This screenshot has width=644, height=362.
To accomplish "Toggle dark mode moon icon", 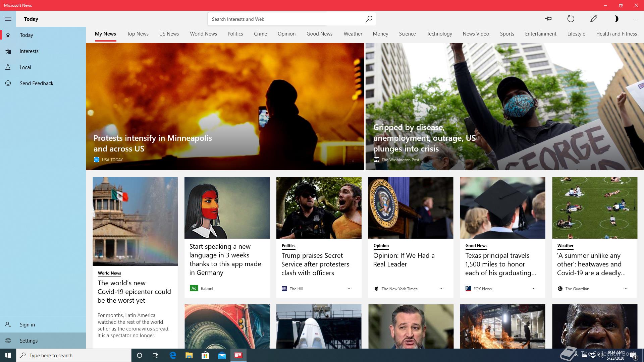I will click(616, 19).
